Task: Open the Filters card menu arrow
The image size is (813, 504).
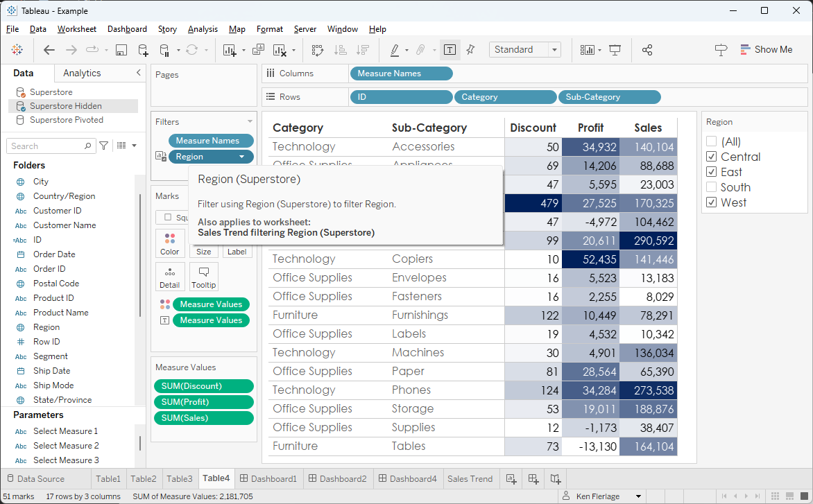Action: coord(250,122)
